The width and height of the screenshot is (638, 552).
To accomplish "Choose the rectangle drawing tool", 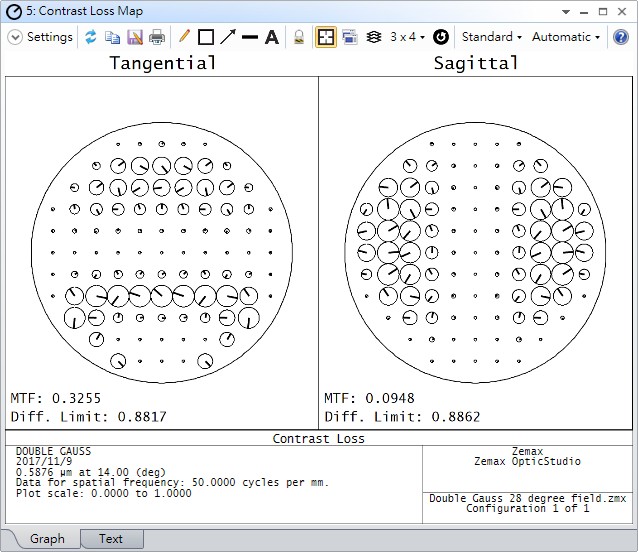I will click(x=206, y=37).
